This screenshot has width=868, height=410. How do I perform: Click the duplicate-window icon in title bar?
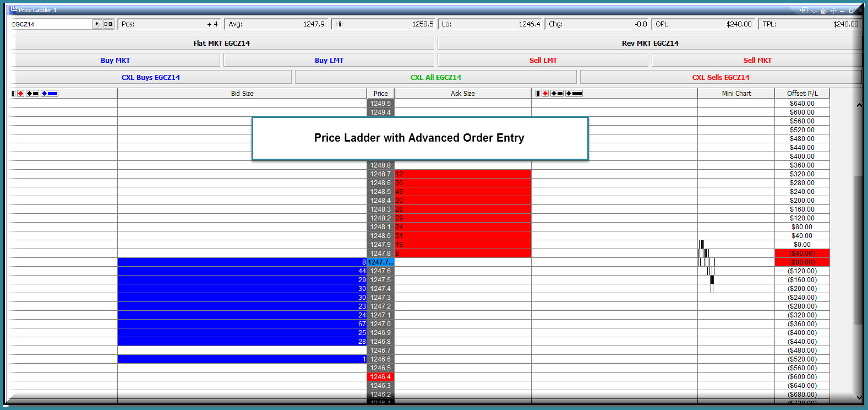824,10
